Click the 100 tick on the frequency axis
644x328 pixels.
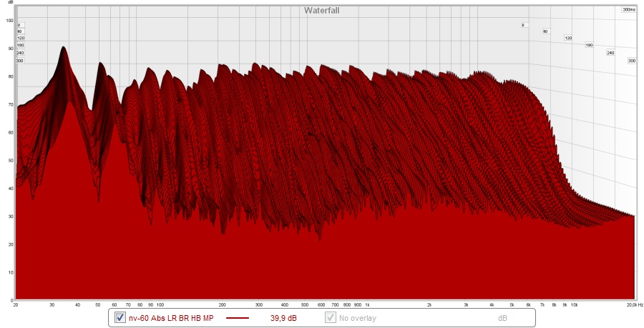(160, 304)
